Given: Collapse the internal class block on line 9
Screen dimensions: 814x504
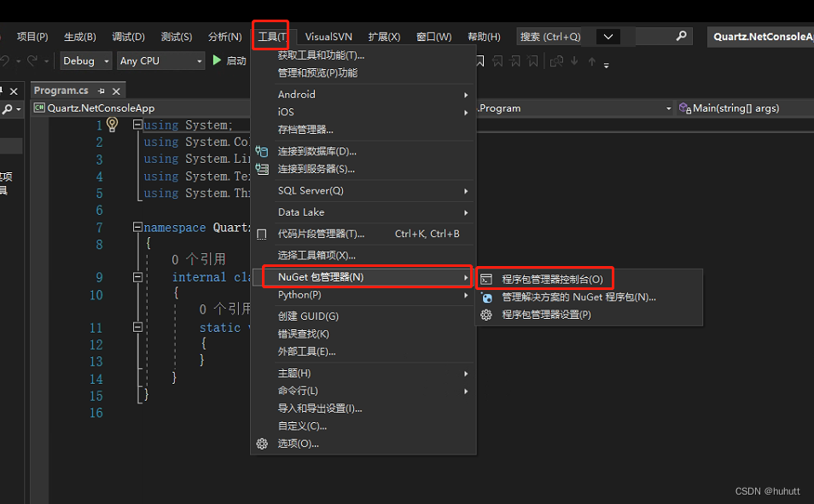Looking at the screenshot, I should coord(137,276).
